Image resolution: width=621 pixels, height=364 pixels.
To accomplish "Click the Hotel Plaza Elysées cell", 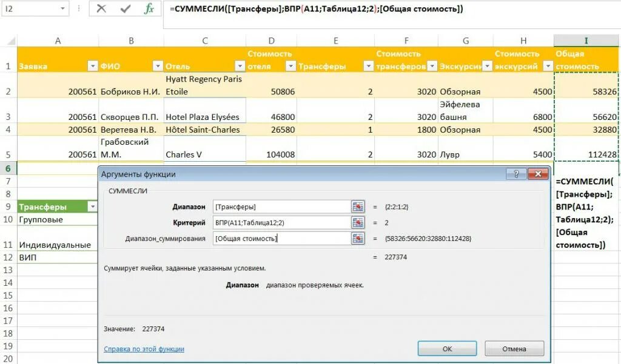I will coord(205,110).
